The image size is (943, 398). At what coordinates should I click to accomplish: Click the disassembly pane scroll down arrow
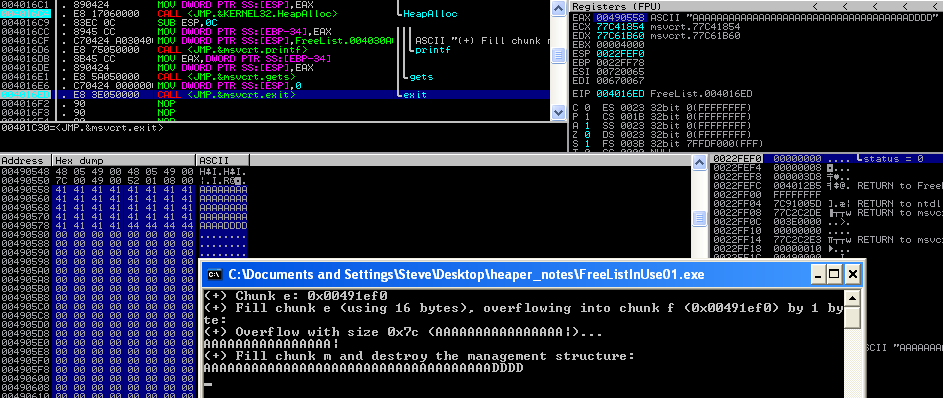click(x=559, y=112)
